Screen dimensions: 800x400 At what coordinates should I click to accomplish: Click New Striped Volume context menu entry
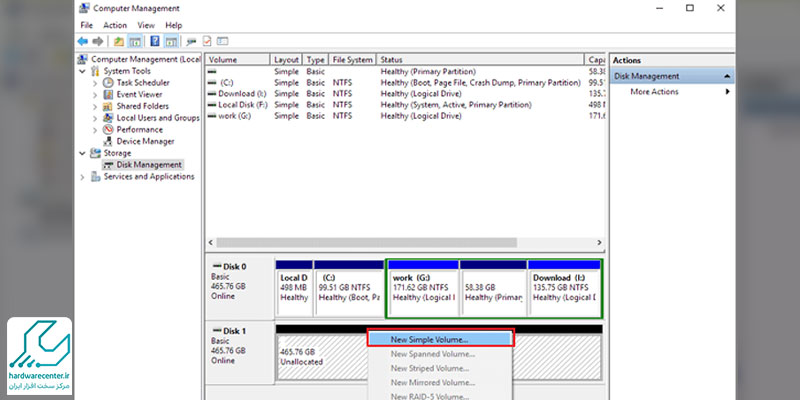(440, 368)
